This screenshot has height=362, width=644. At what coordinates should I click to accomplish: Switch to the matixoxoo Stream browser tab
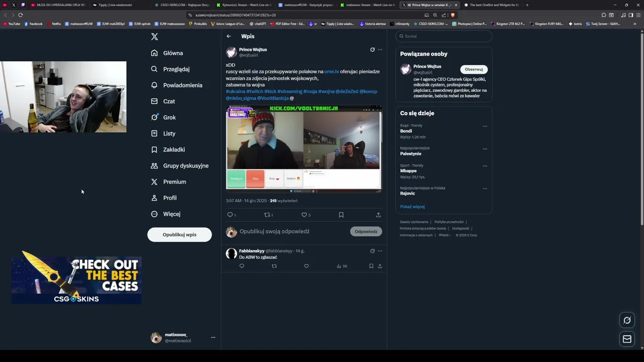(x=367, y=5)
